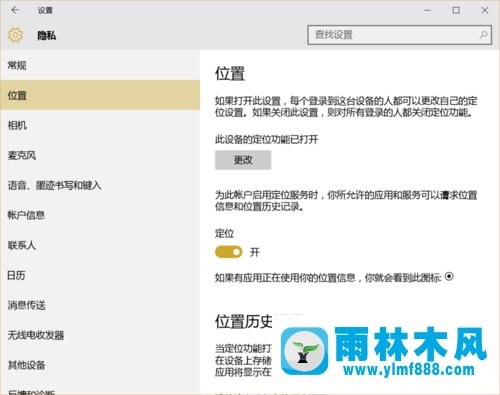Select 日历 in the sidebar
500x395 pixels.
tap(100, 275)
